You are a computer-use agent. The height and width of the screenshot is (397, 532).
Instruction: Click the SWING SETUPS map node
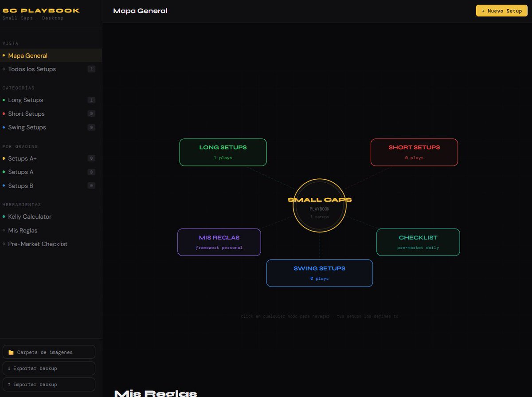[x=320, y=273]
